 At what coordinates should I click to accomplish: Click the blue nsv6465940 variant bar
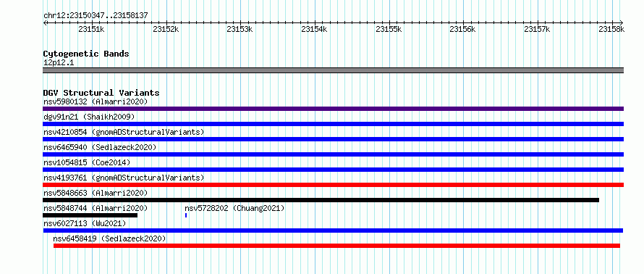click(333, 154)
